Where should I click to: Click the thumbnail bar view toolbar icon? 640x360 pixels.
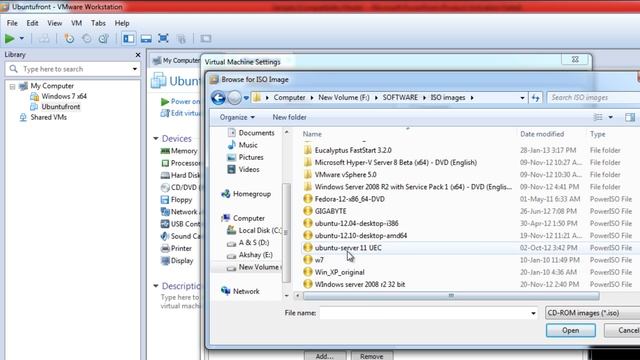[x=146, y=38]
